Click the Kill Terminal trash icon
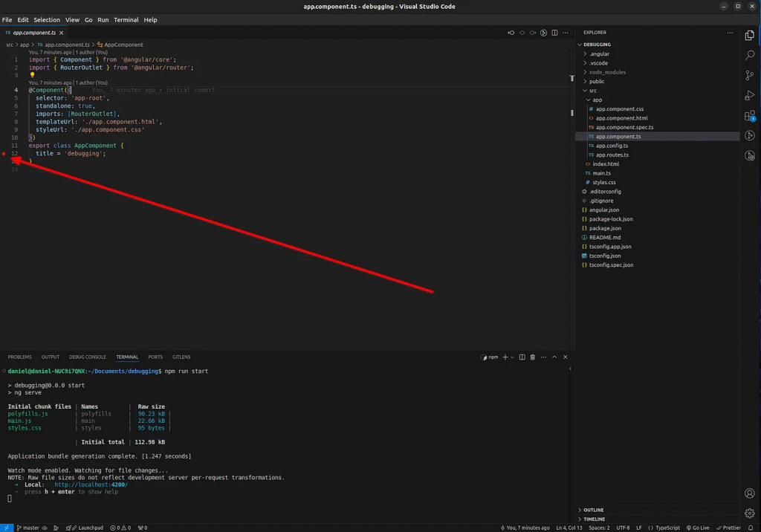 (533, 357)
